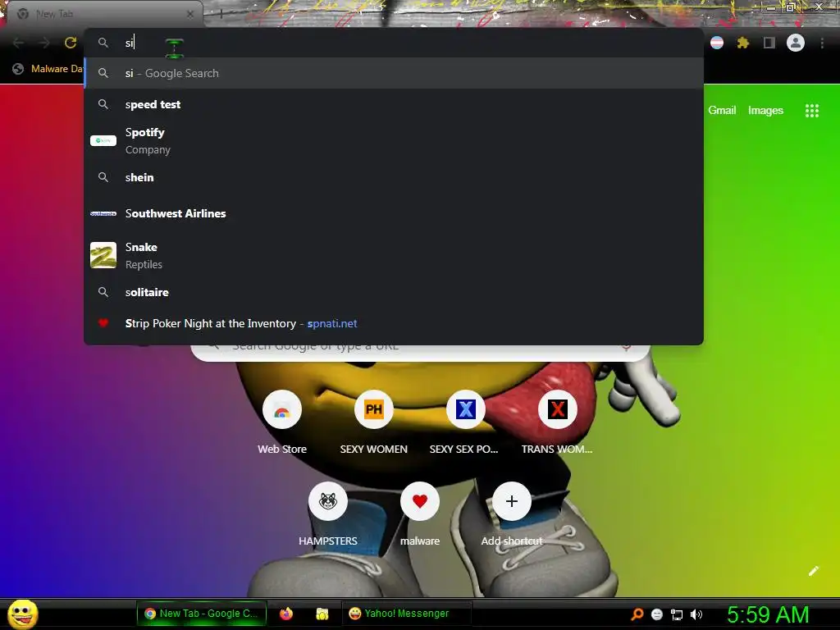
Task: Open the Google apps grid icon
Action: pos(811,111)
